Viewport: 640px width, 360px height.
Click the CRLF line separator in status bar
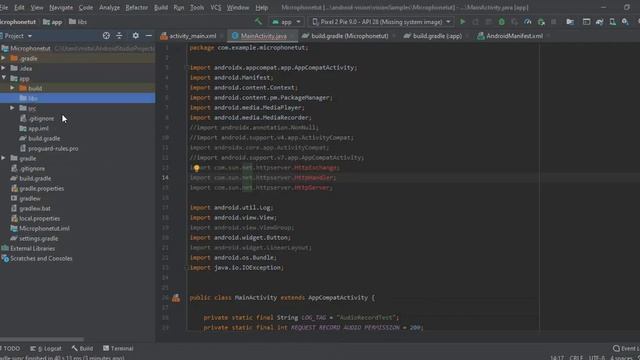[576, 357]
